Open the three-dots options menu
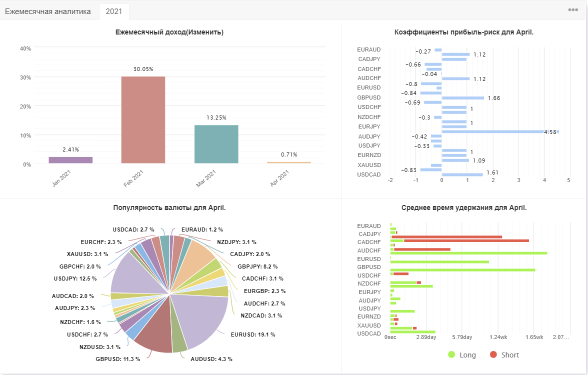The width and height of the screenshot is (588, 375). (x=572, y=10)
